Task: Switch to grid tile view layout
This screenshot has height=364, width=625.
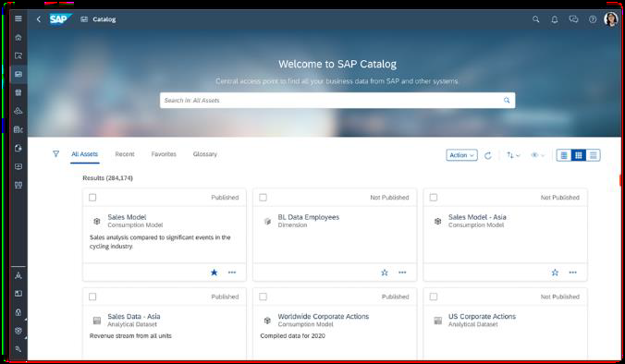Action: pos(579,155)
